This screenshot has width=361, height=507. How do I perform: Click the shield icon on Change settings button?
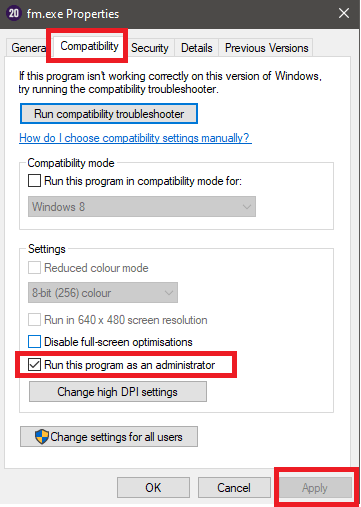42,436
